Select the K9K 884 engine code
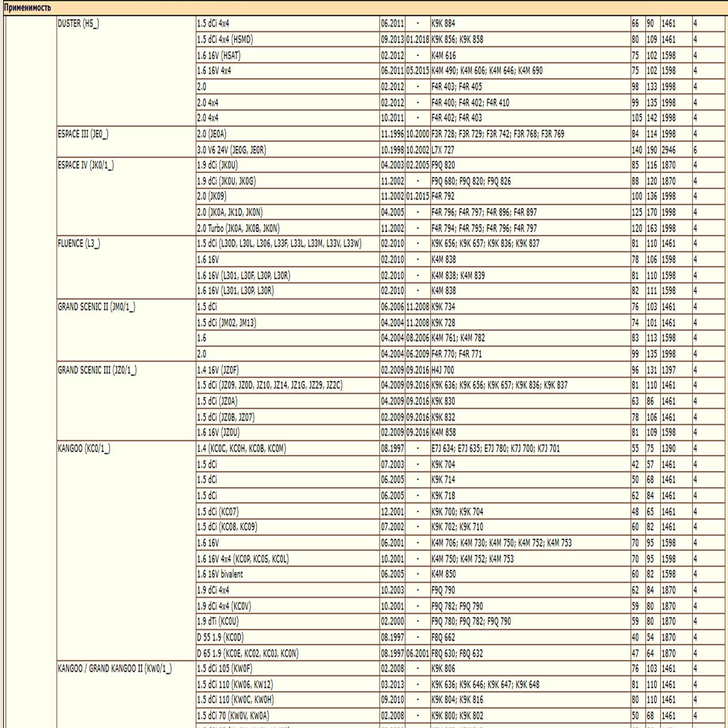 [x=443, y=24]
